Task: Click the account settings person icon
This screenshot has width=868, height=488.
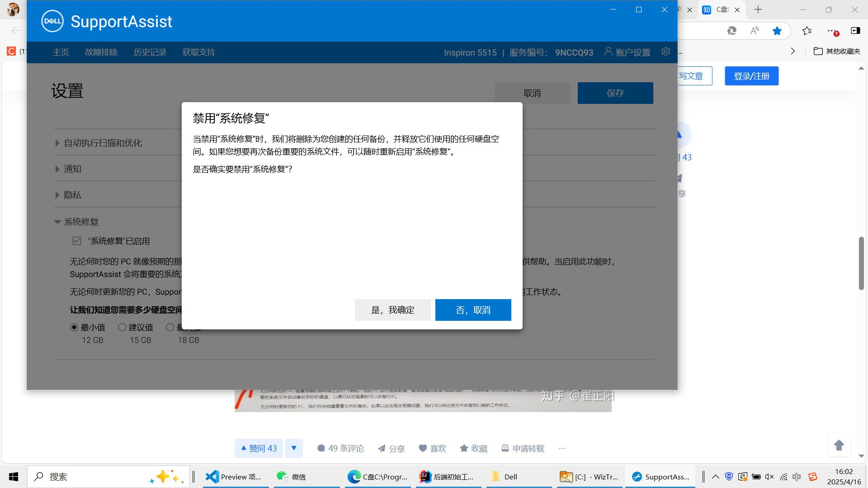Action: tap(609, 52)
